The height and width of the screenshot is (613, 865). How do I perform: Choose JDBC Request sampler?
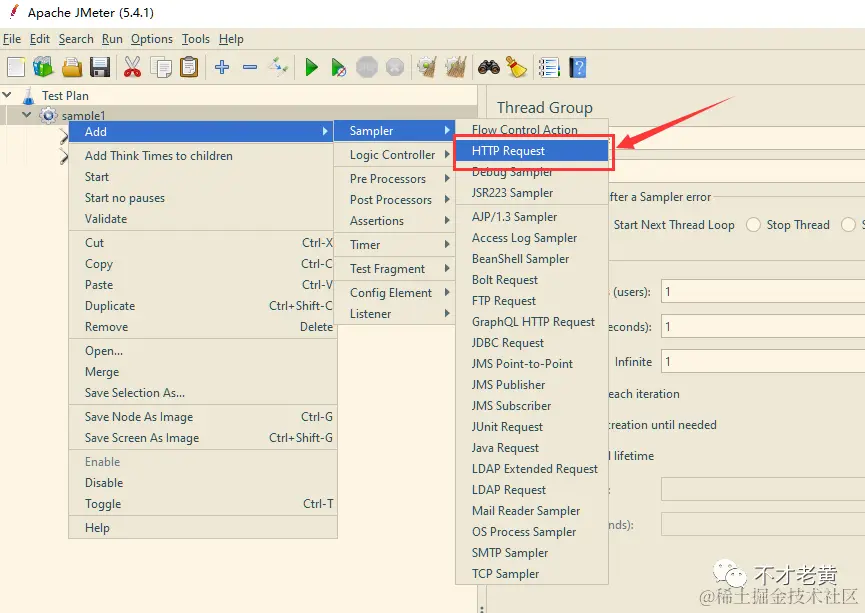coord(532,343)
